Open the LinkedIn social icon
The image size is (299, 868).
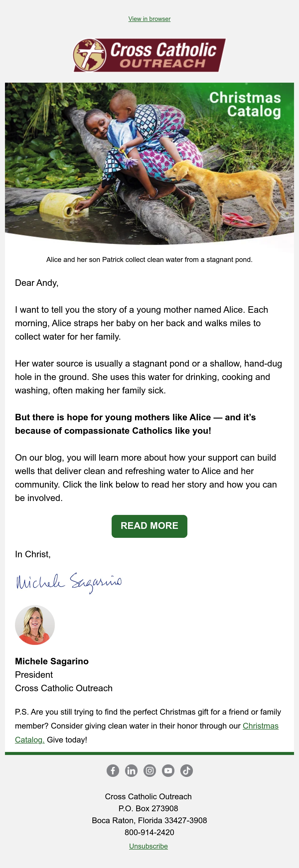tap(131, 771)
